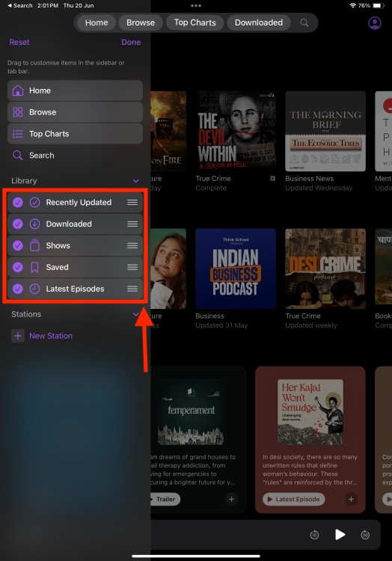Open Indian Business Podcast artwork

point(236,269)
